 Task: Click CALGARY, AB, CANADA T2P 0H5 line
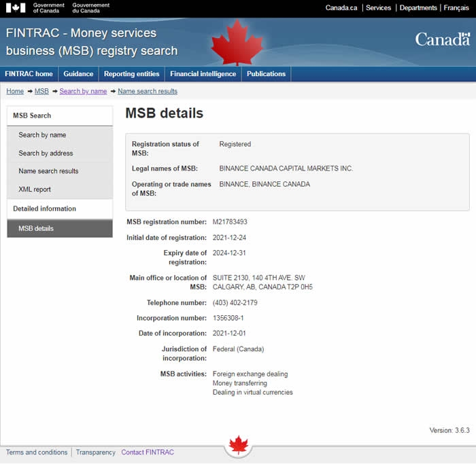[262, 287]
